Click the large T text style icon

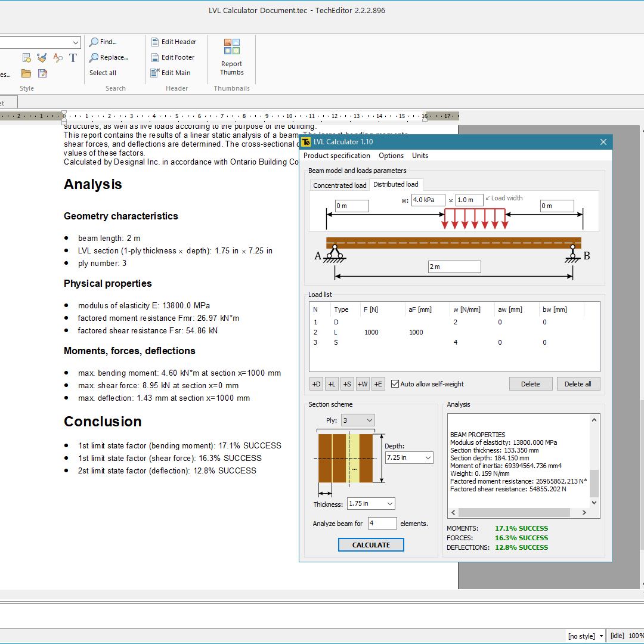click(x=73, y=58)
